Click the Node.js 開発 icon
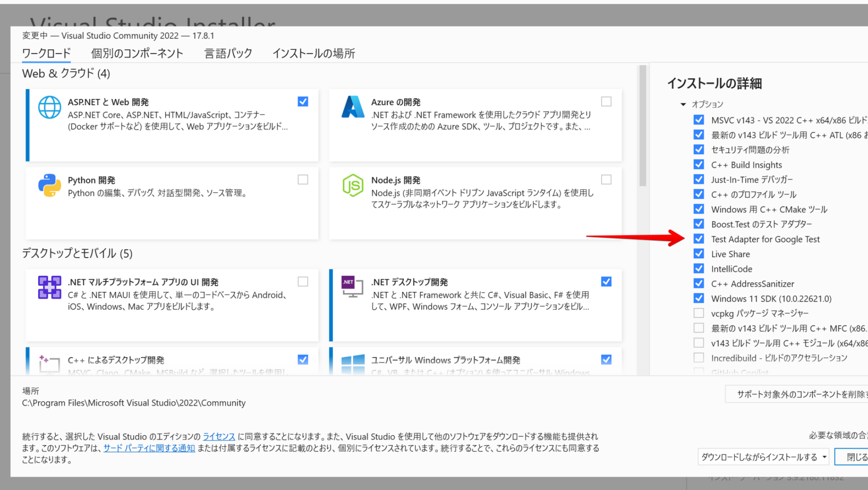868x490 pixels. click(353, 185)
